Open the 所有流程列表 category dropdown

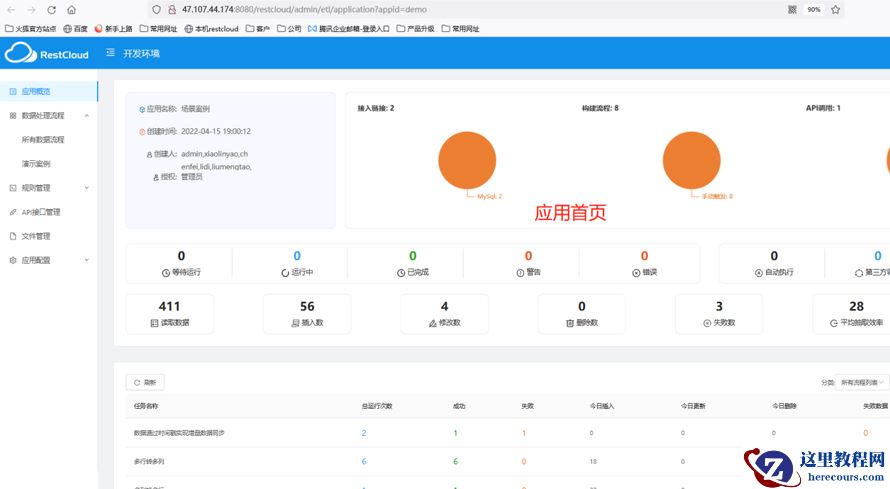tap(860, 382)
